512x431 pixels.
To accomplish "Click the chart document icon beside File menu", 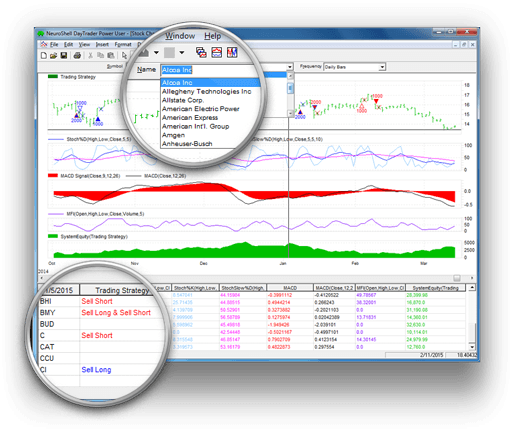I will click(44, 44).
